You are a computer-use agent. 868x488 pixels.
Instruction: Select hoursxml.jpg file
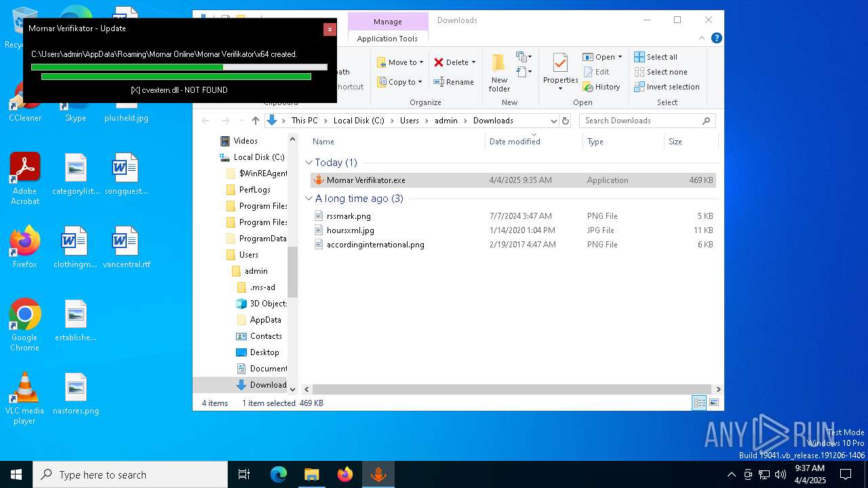(x=513, y=230)
